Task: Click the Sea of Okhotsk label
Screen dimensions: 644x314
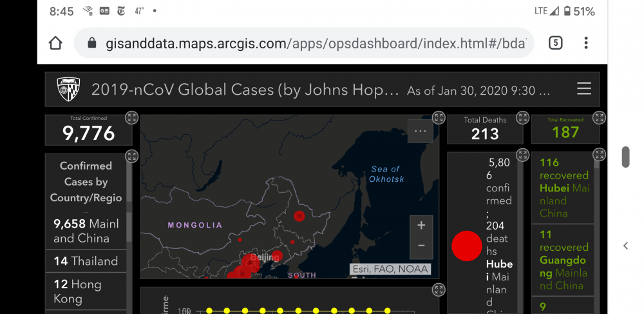Action: 386,174
